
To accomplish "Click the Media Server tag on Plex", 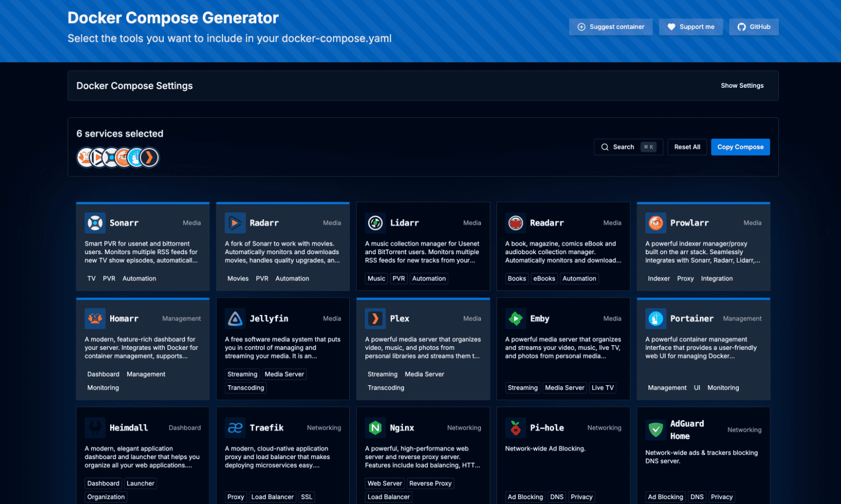I will click(x=425, y=375).
